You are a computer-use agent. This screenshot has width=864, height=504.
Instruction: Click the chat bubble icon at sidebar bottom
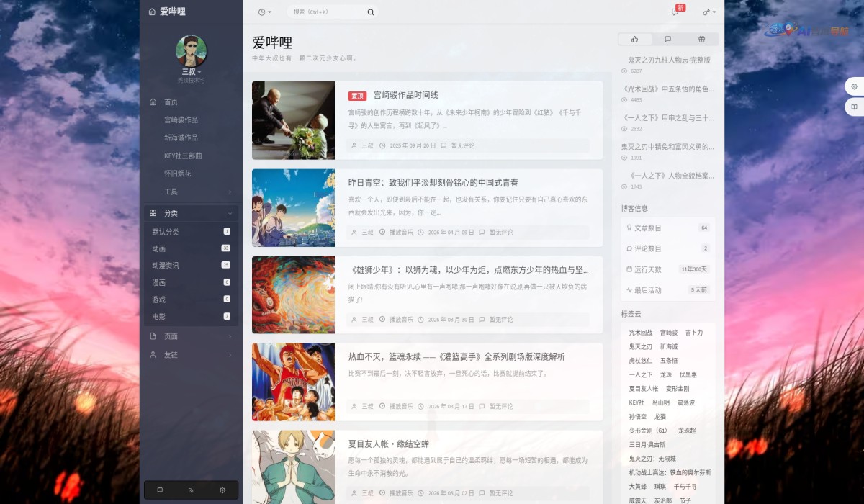point(160,490)
